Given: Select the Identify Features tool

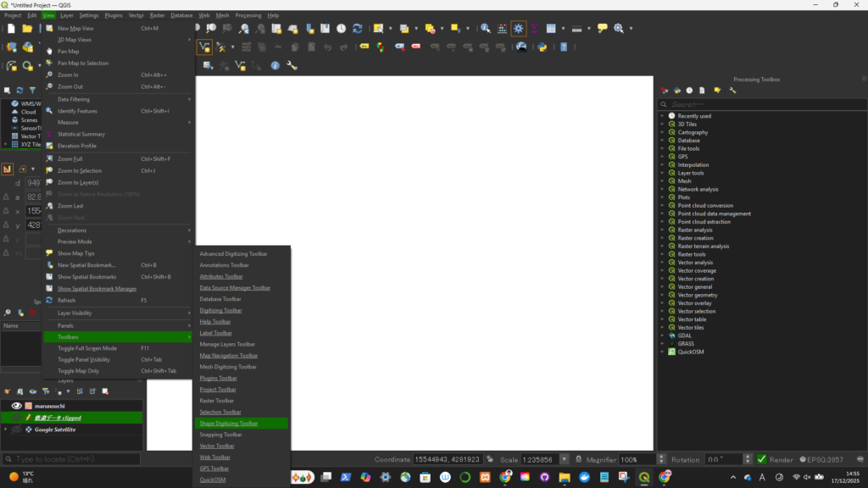Looking at the screenshot, I should (485, 28).
